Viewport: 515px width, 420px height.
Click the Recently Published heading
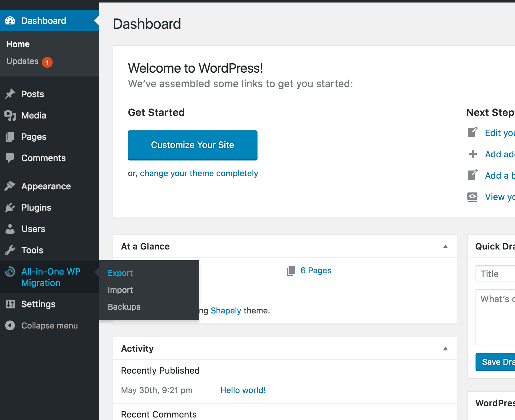click(x=160, y=370)
